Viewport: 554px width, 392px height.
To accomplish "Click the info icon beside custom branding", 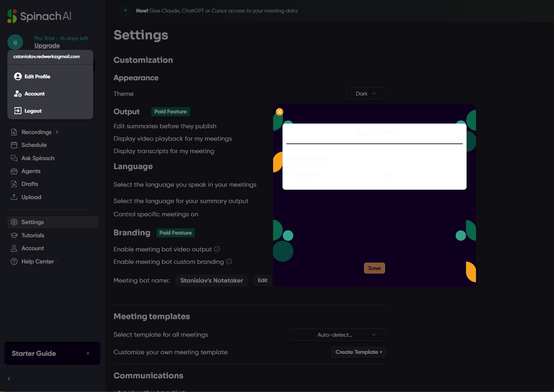I will pos(229,261).
